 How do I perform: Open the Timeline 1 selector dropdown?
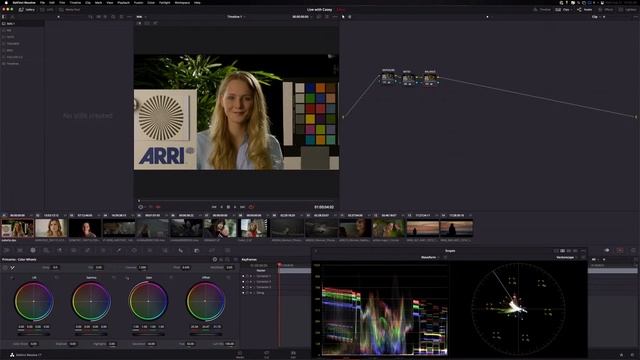[x=236, y=17]
